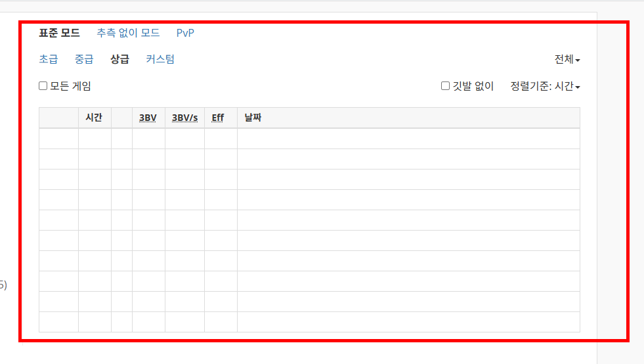Enable the 모든 게임 checkbox
The height and width of the screenshot is (364, 644).
click(x=43, y=85)
